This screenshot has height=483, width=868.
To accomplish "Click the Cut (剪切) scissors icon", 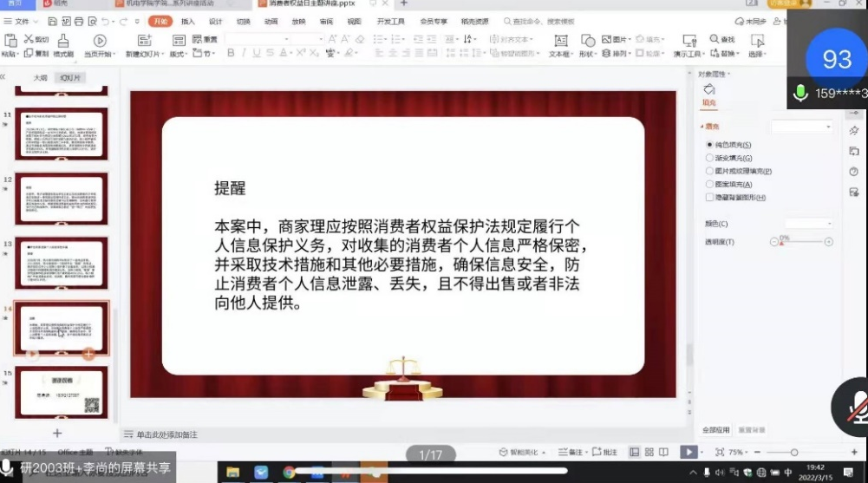I will pyautogui.click(x=29, y=39).
